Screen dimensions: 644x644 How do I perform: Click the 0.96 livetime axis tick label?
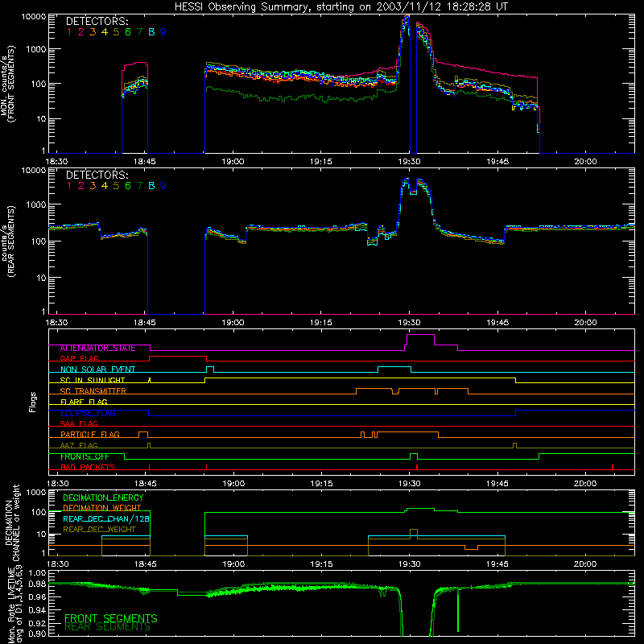tap(37, 597)
